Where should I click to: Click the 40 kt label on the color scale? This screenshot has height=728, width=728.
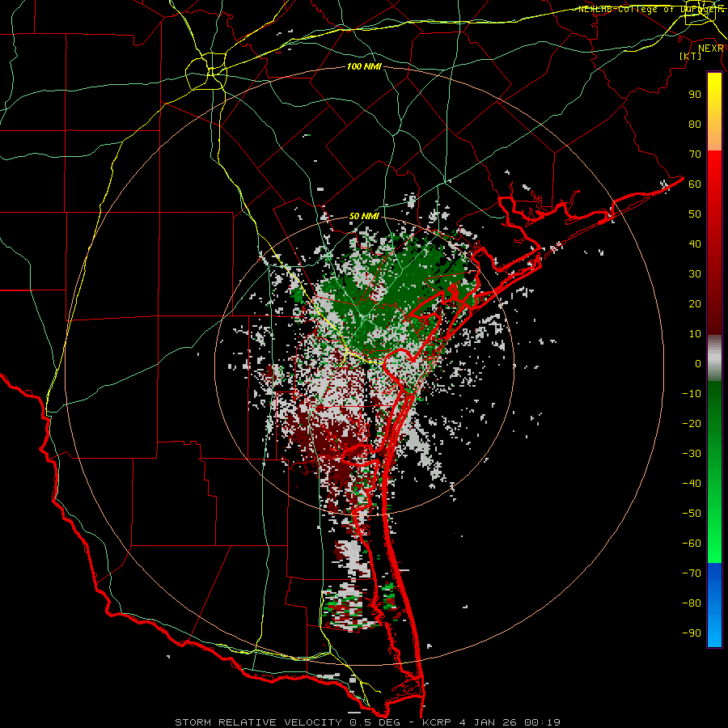695,244
